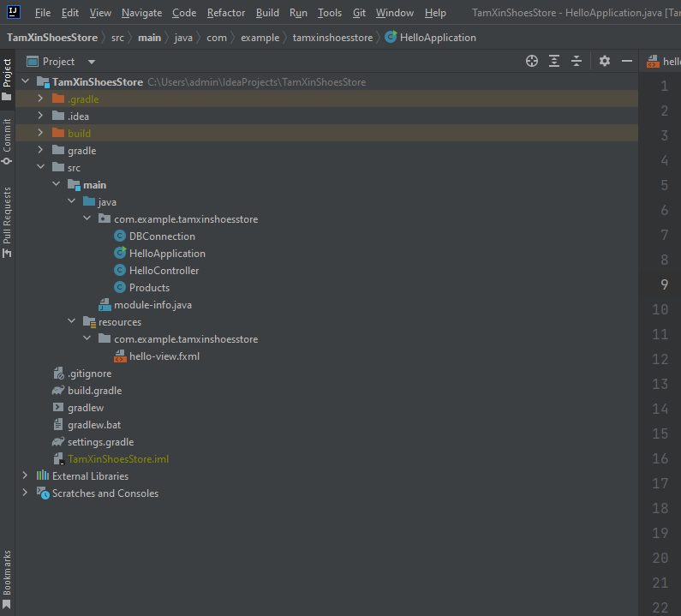Open the Bookmarks tool window
The height and width of the screenshot is (616, 681).
(7, 579)
